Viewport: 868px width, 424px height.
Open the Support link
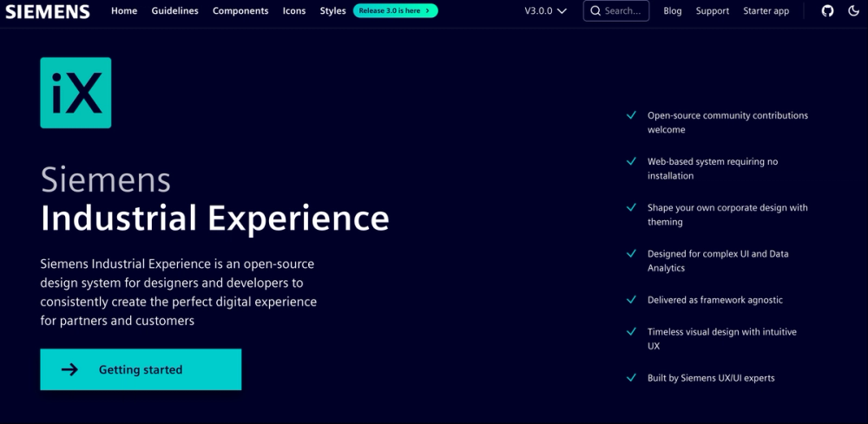[713, 11]
